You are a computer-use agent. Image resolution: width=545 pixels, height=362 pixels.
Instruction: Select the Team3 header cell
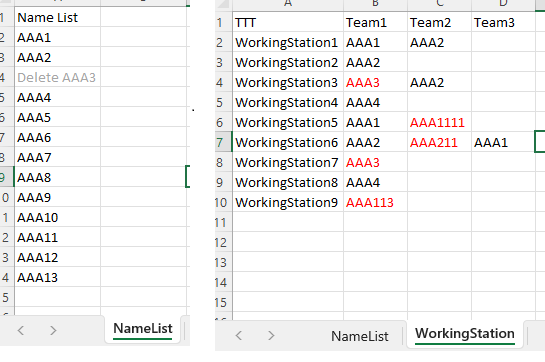(x=503, y=22)
